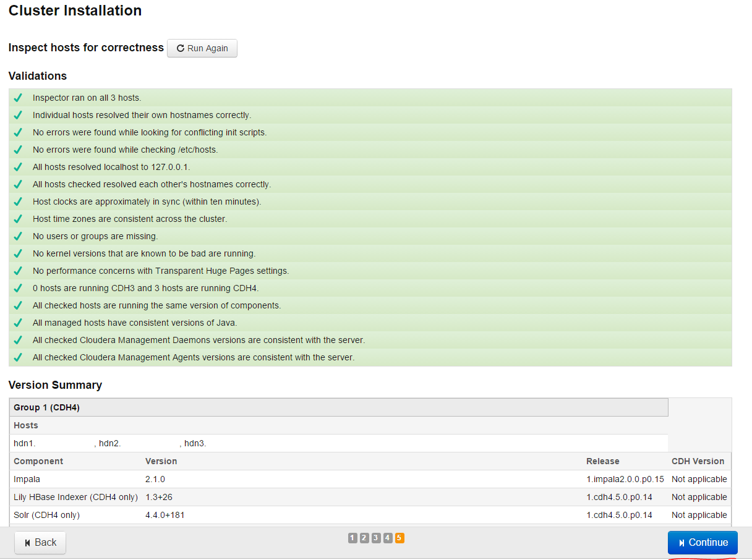Click the Component column header
752x560 pixels.
coord(38,461)
